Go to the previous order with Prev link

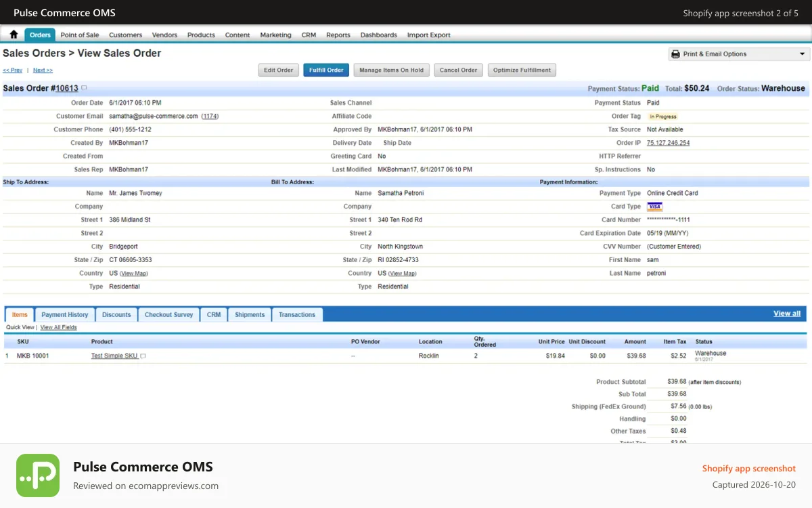[x=13, y=70]
